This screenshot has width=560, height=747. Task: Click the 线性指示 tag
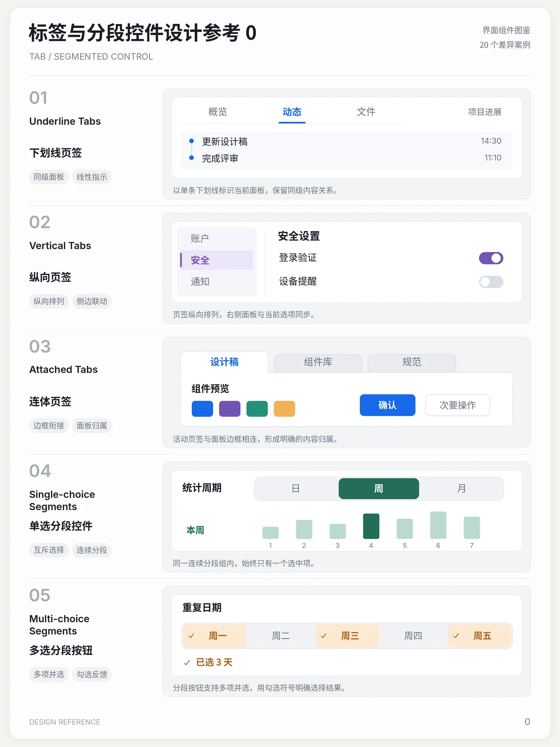click(92, 177)
